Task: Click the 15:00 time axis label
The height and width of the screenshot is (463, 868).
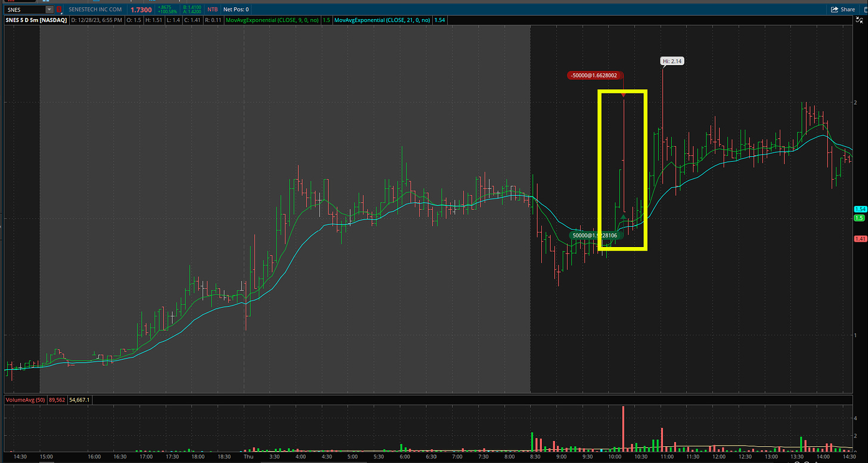Action: tap(46, 457)
